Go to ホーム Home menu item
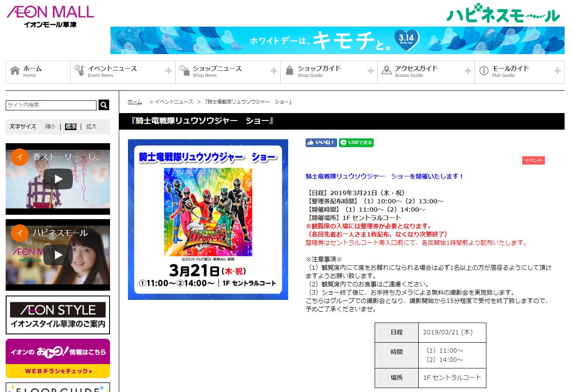This screenshot has height=392, width=572. point(38,72)
